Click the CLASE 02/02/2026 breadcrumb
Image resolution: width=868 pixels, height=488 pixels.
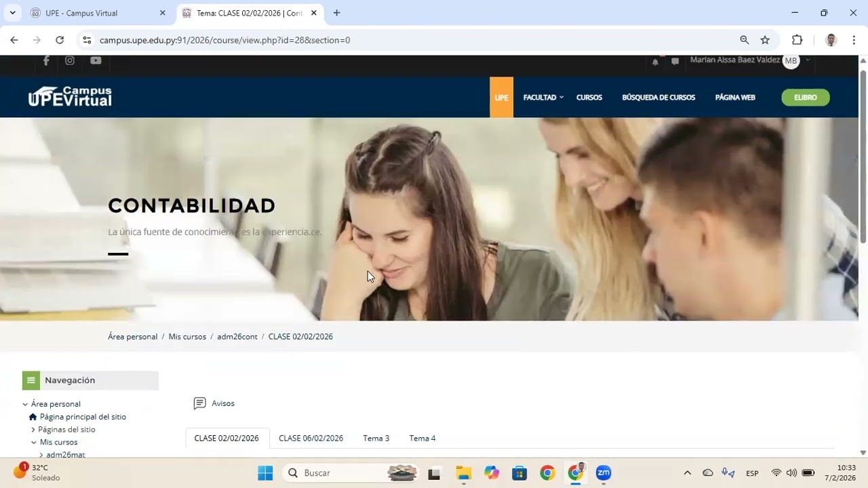click(300, 336)
